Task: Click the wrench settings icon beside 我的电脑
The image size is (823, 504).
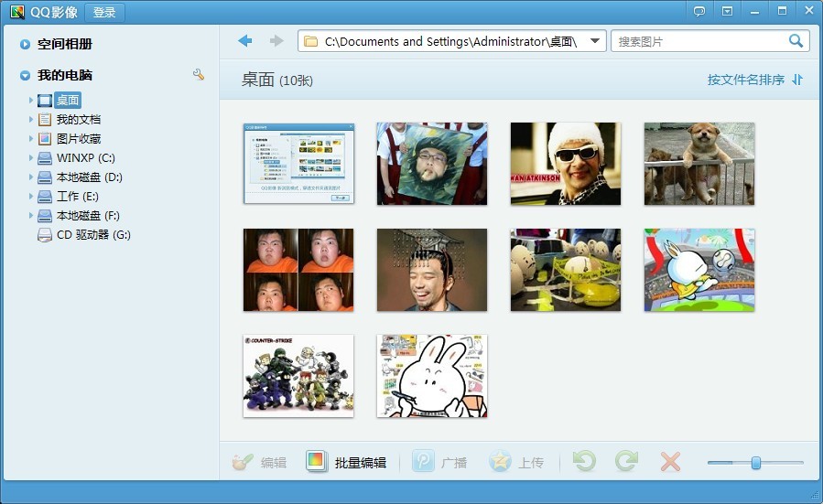Action: coord(199,74)
